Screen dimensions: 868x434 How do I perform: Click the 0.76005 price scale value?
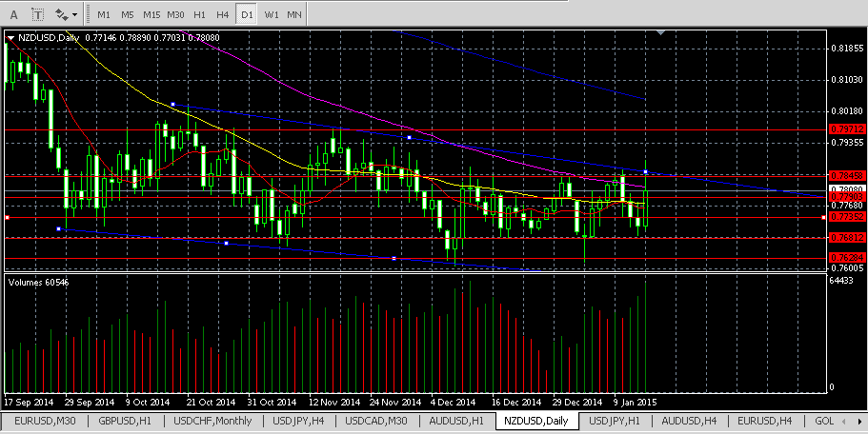pyautogui.click(x=847, y=268)
